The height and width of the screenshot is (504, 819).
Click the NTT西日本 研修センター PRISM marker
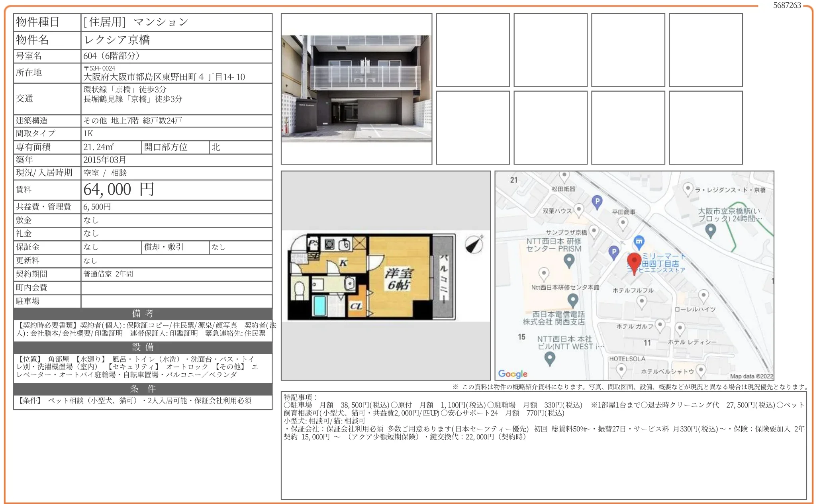coord(569,261)
